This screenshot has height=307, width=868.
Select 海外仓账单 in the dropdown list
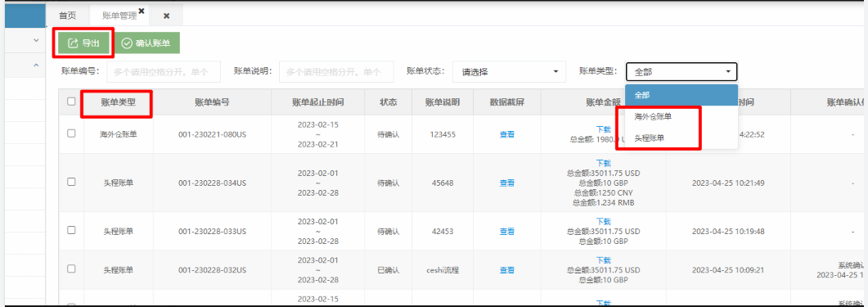(681, 116)
